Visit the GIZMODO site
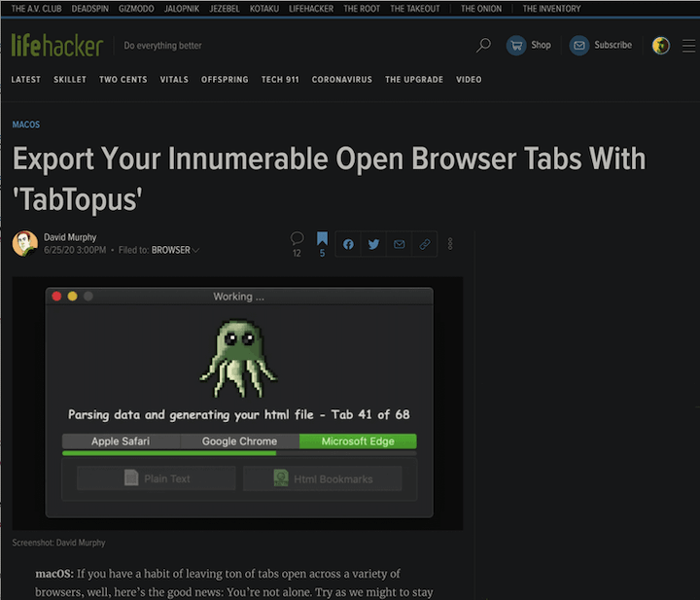 (x=136, y=9)
